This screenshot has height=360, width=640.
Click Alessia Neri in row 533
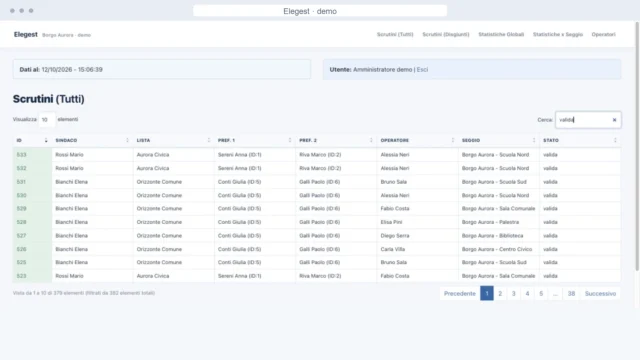[x=395, y=155]
